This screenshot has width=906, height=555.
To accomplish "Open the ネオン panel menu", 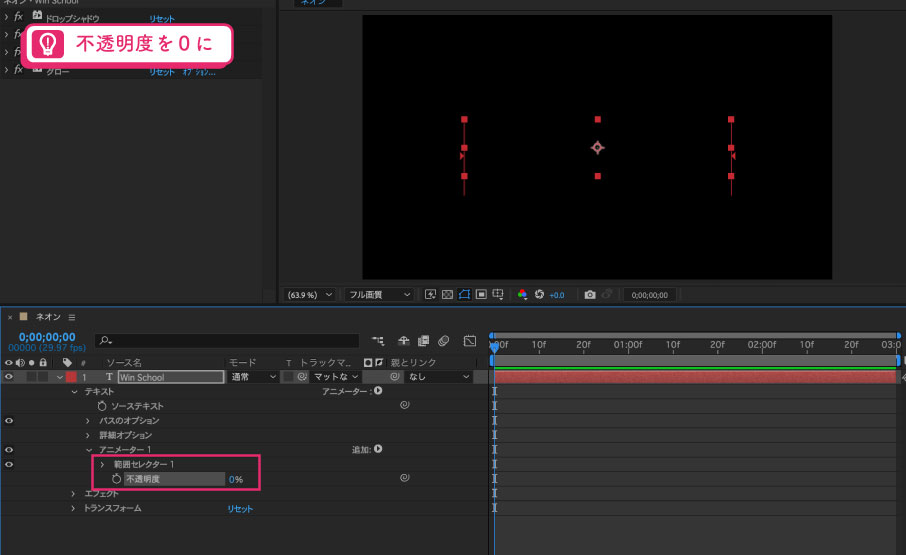I will click(72, 317).
